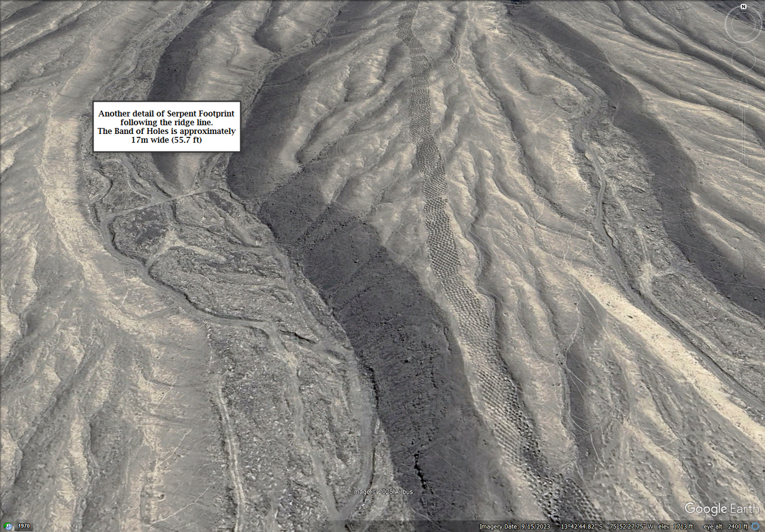Screen dimensions: 765x532
Task: Click the outer compass rotation ring
Action: [726, 24]
